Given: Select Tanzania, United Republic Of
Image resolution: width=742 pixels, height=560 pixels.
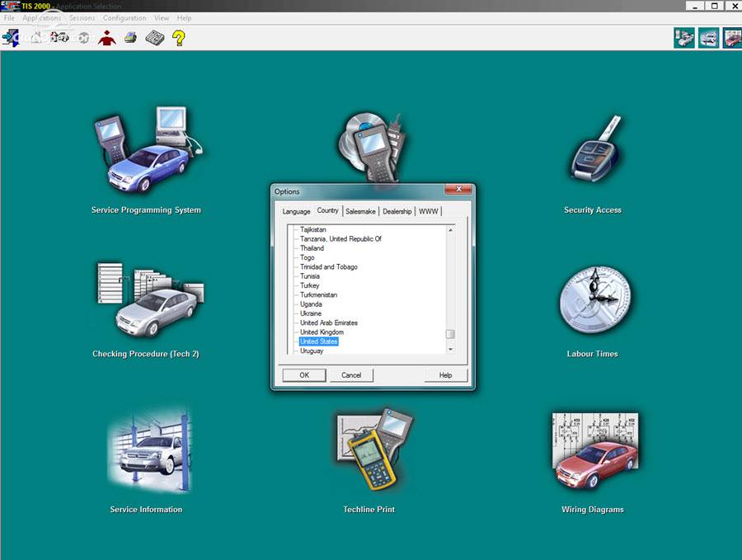Looking at the screenshot, I should [340, 239].
